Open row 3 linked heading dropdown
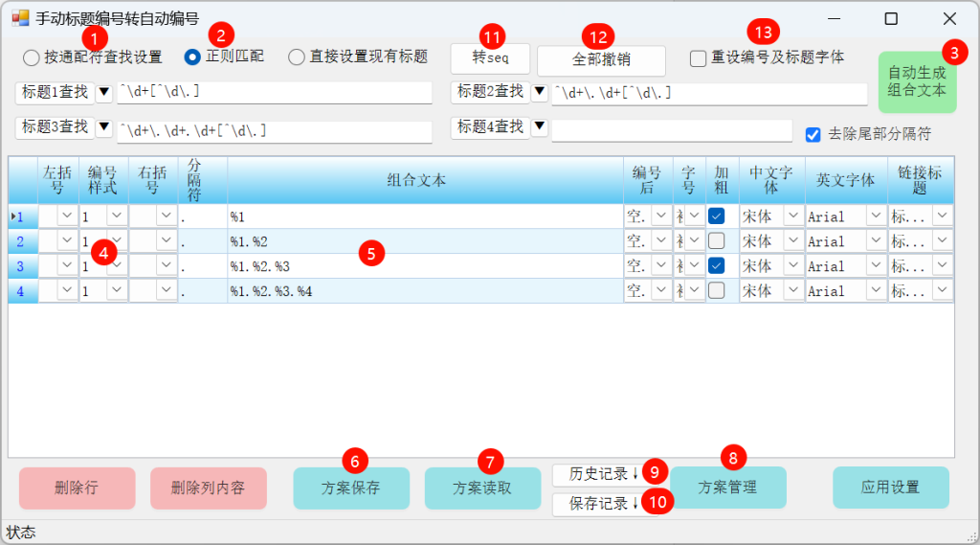980x545 pixels. tap(942, 266)
